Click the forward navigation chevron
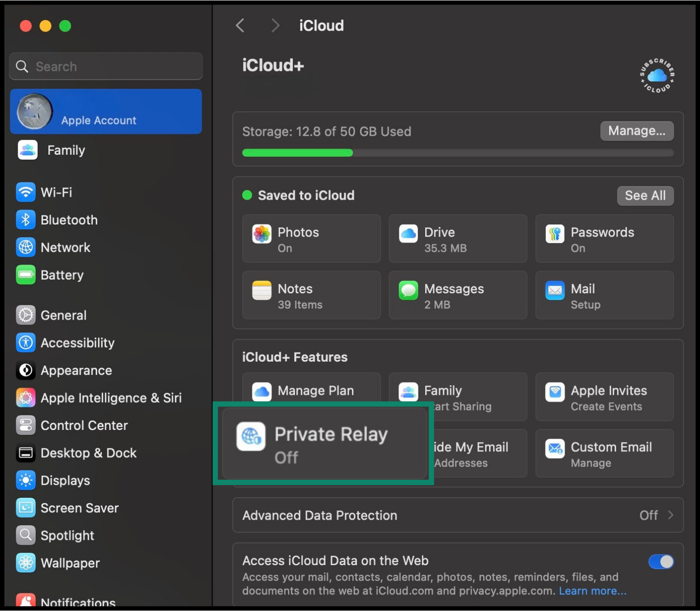The width and height of the screenshot is (700, 611). tap(275, 25)
